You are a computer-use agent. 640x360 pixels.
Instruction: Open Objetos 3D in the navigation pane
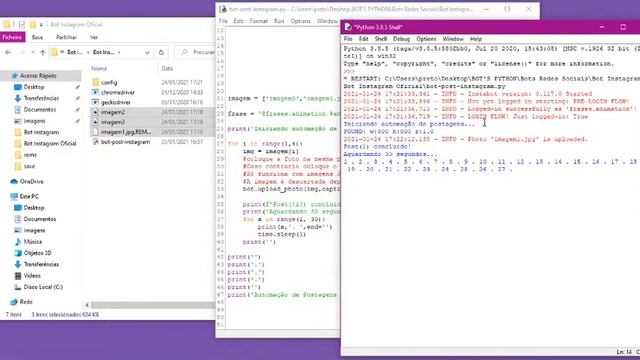click(37, 253)
